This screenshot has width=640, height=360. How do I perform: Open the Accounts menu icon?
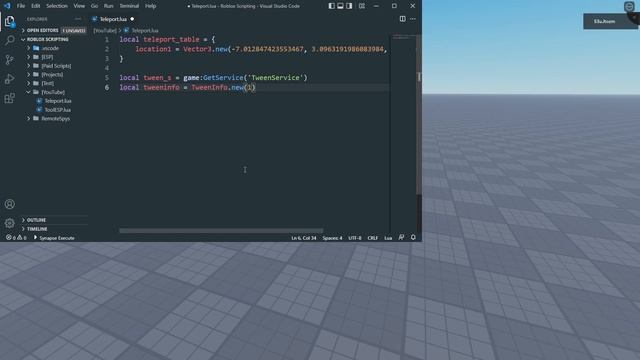(9, 204)
